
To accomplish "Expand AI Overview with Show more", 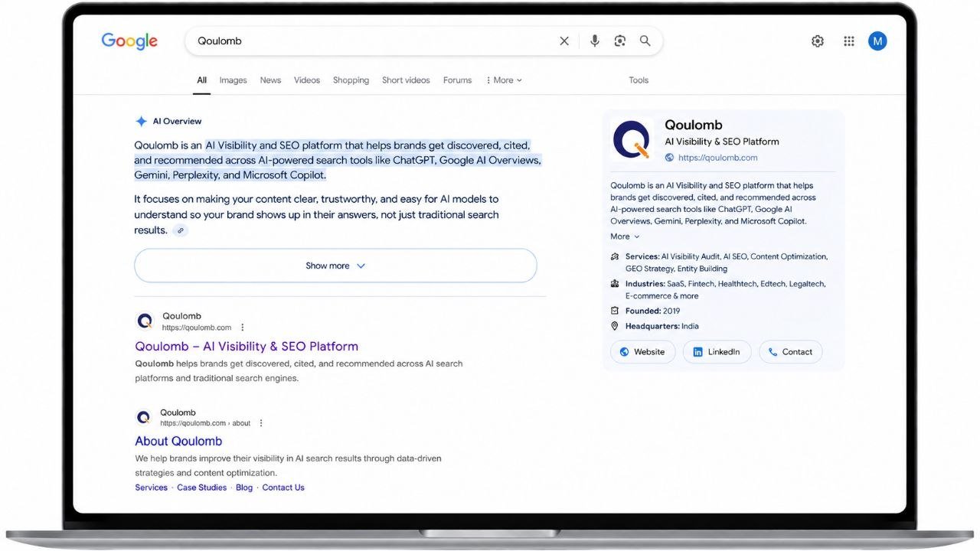I will coord(335,266).
